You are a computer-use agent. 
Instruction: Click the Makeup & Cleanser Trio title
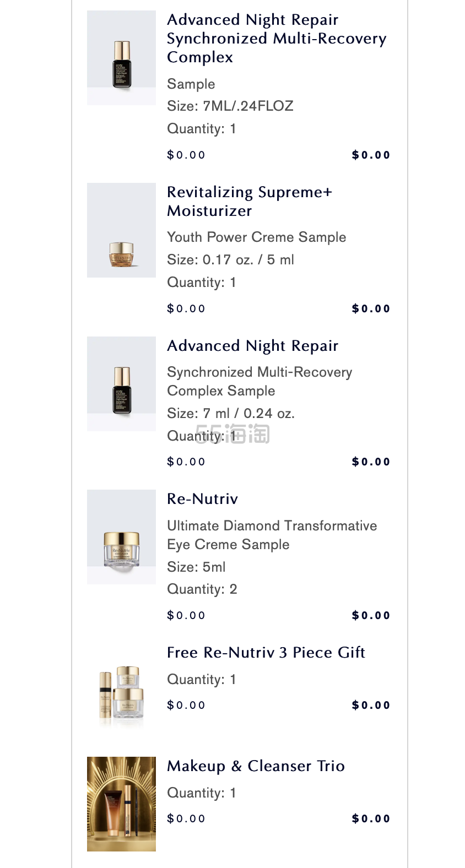[256, 766]
